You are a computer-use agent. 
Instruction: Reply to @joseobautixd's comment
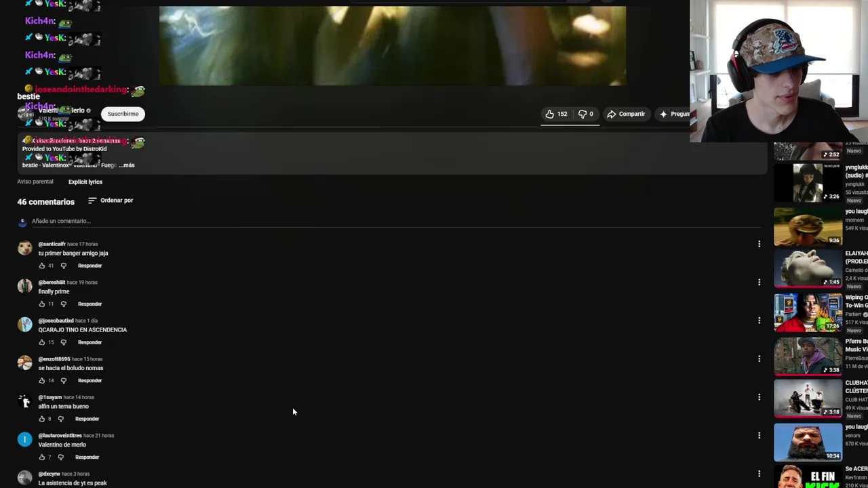(x=90, y=342)
